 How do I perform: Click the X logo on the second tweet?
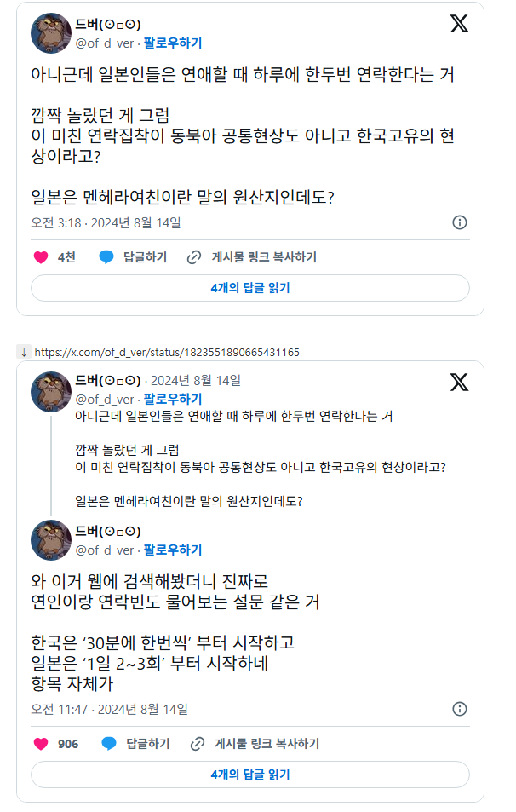(461, 383)
